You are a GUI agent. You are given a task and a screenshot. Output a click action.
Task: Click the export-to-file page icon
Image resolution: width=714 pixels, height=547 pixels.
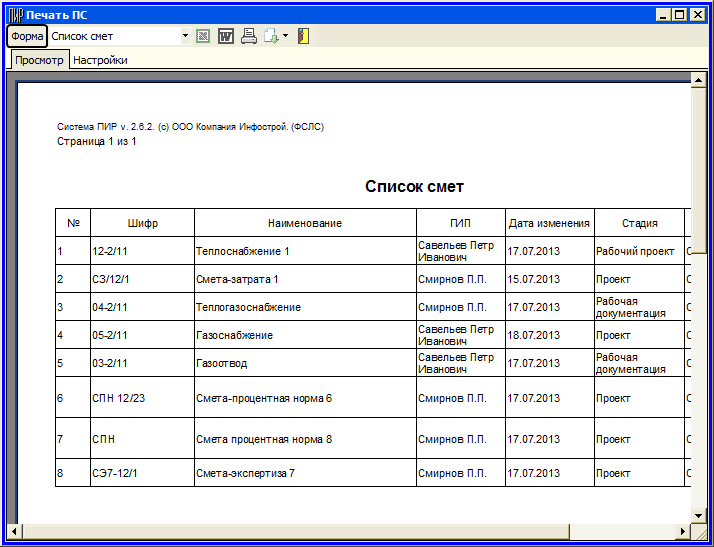[x=270, y=37]
